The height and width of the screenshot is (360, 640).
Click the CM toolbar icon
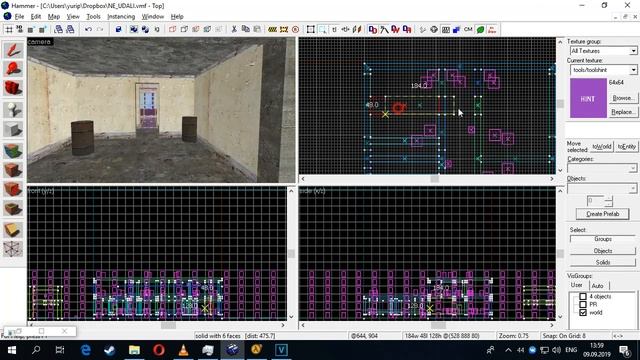[x=468, y=29]
